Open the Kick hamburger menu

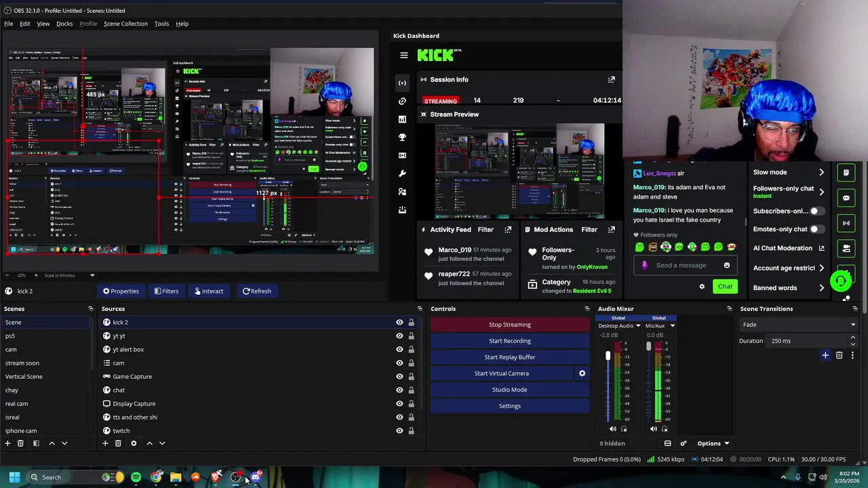[404, 56]
